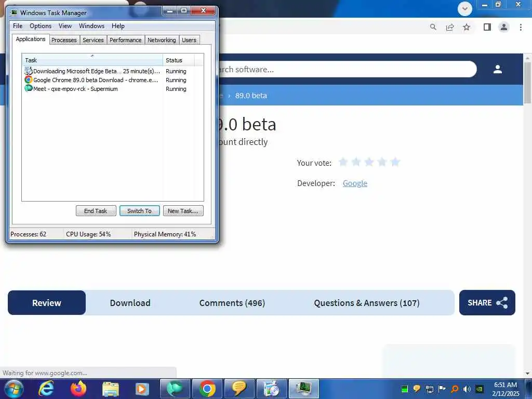Switch to the Networking tab
Image resolution: width=532 pixels, height=399 pixels.
pos(162,40)
